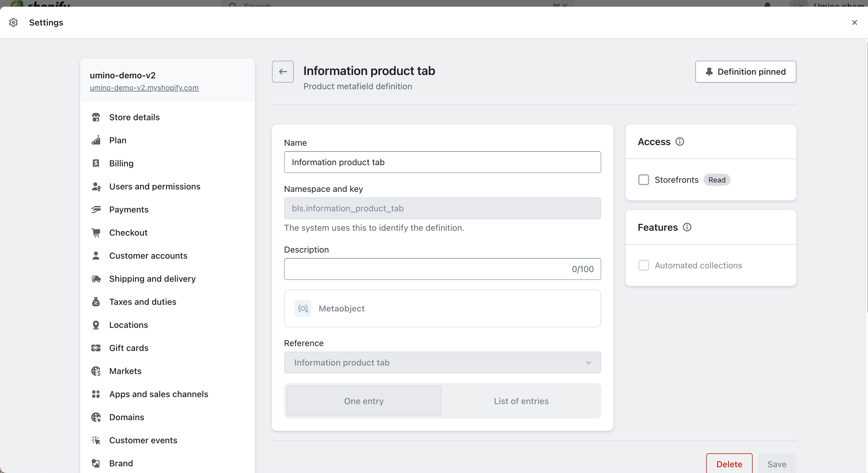Click the Shipping and delivery truck icon
Image resolution: width=868 pixels, height=473 pixels.
[x=96, y=278]
